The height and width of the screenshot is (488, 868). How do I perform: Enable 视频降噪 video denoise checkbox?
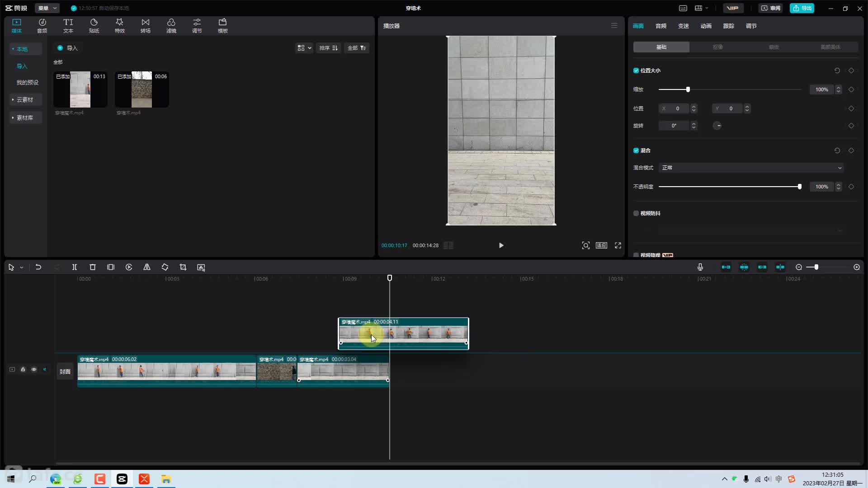pyautogui.click(x=636, y=255)
